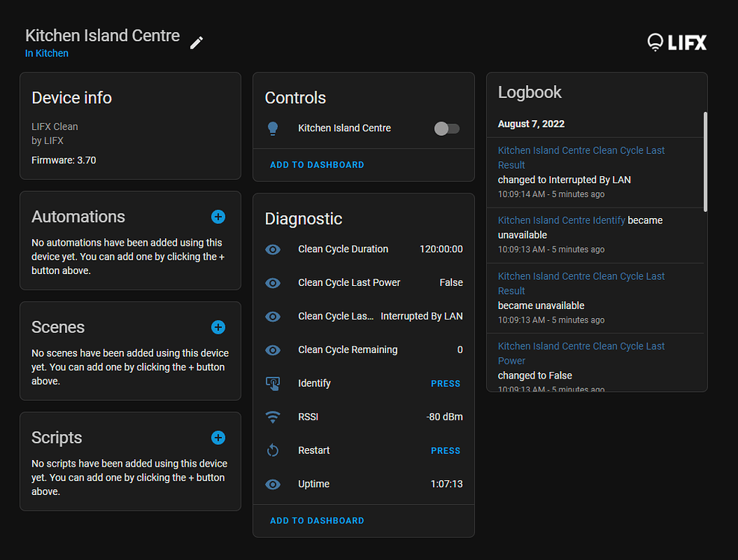Open the 'In Kitchen' area link
The image size is (738, 560).
tap(46, 54)
